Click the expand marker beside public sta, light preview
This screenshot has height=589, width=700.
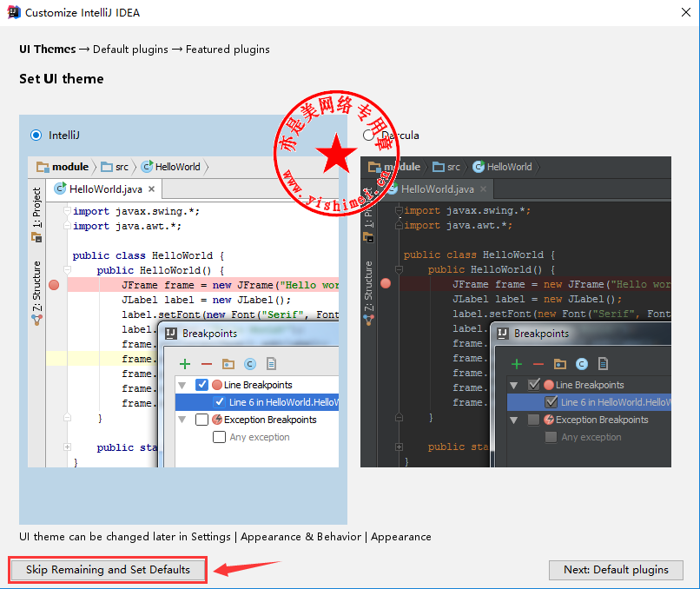[67, 447]
